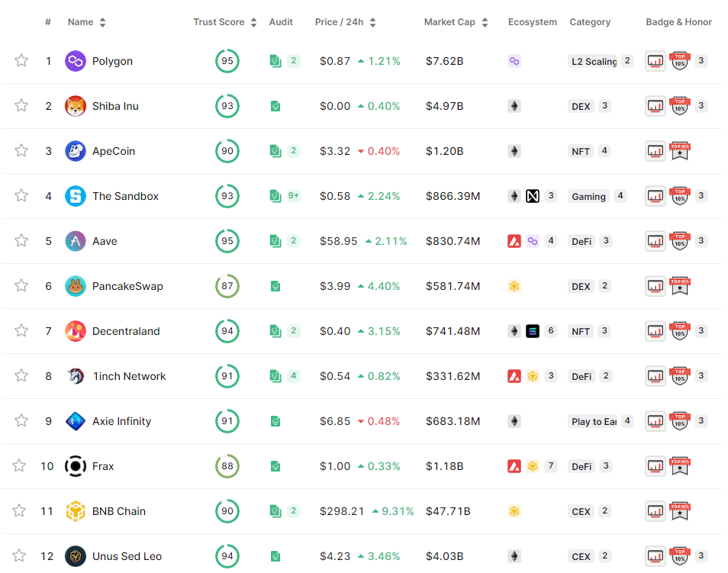This screenshot has width=728, height=573.
Task: Expand Decentraland ecosystem count 6
Action: (x=551, y=330)
